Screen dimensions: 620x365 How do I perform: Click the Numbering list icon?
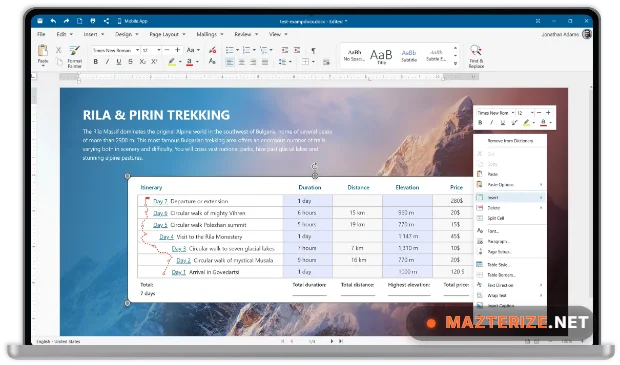pos(246,50)
